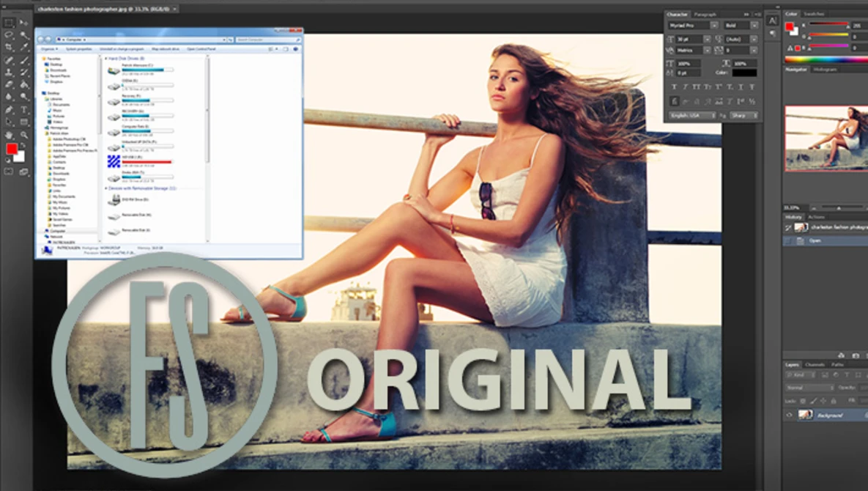Switch to the Paragraph tab
The height and width of the screenshot is (491, 868).
(x=705, y=15)
